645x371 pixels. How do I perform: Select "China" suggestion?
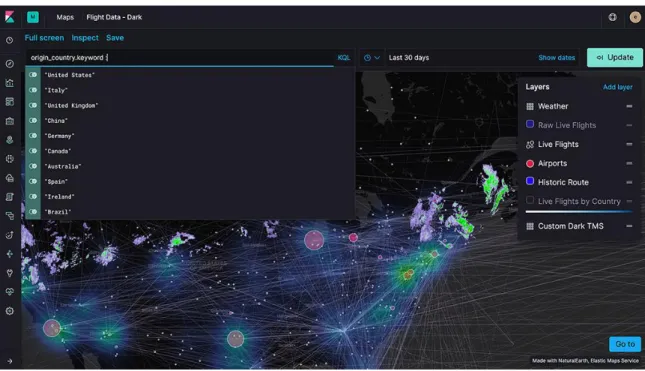coord(190,121)
